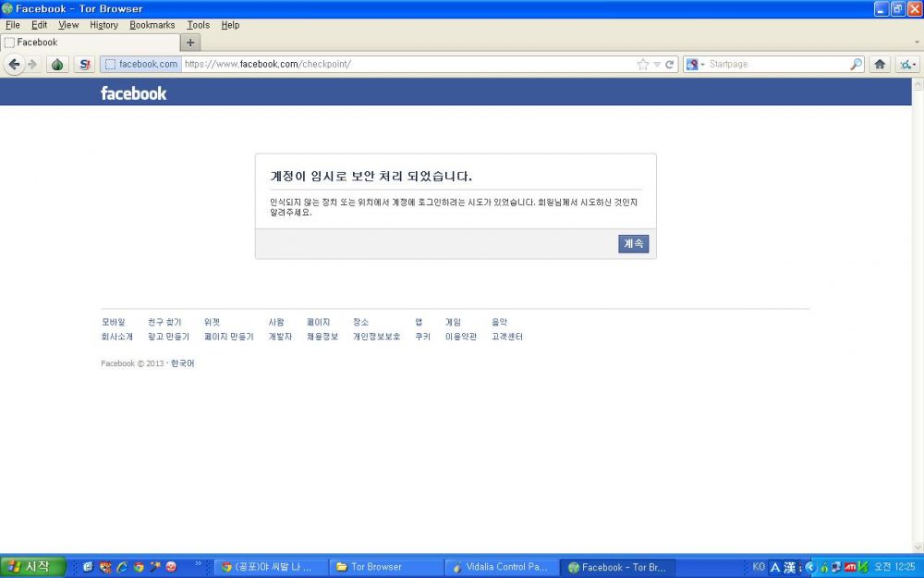The width and height of the screenshot is (924, 578).
Task: Click the Vidalia onion tray icon
Action: click(824, 568)
